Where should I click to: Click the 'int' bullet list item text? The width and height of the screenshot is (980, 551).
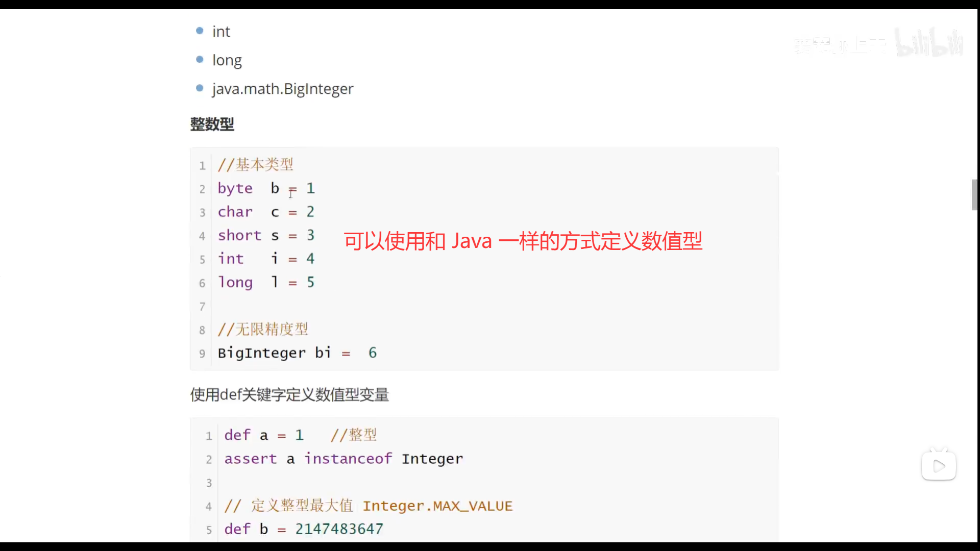(x=221, y=32)
